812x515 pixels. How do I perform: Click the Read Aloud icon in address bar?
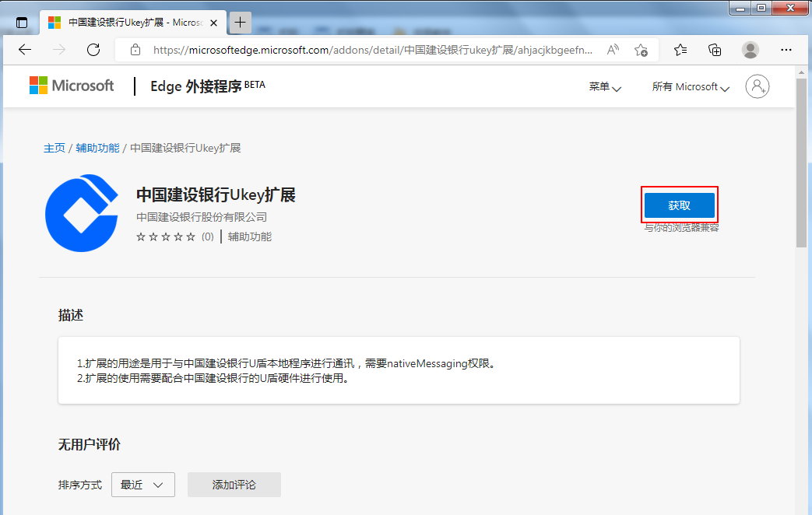[613, 50]
